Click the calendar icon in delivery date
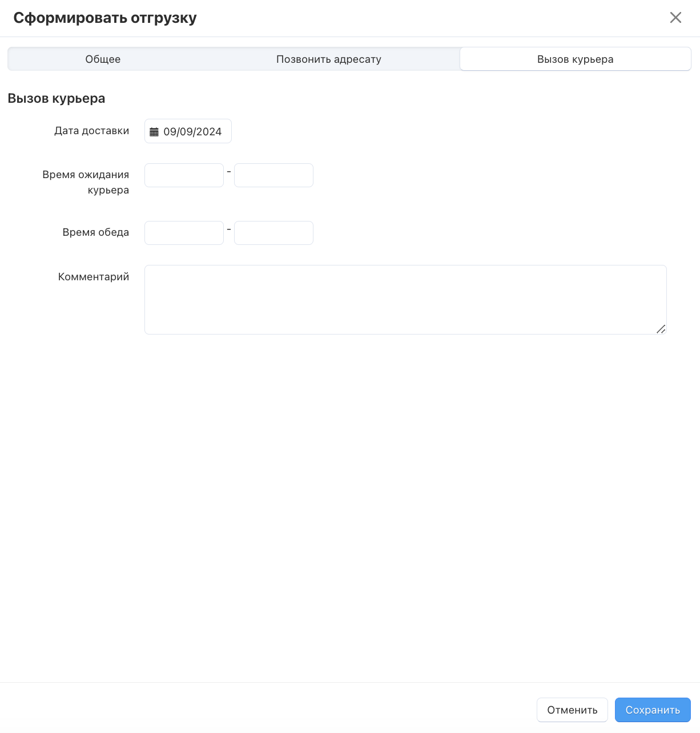Image resolution: width=700 pixels, height=733 pixels. [x=154, y=132]
